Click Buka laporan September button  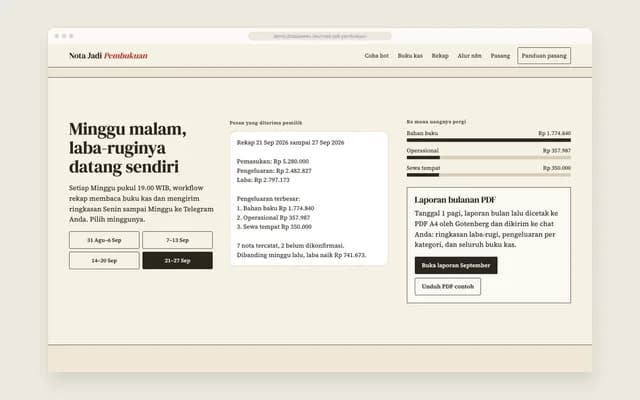pos(456,265)
